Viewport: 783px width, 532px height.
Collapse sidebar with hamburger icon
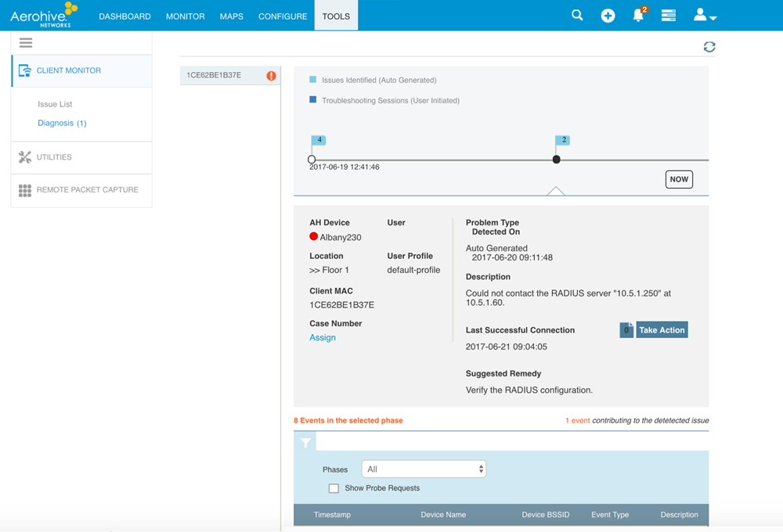pos(26,43)
